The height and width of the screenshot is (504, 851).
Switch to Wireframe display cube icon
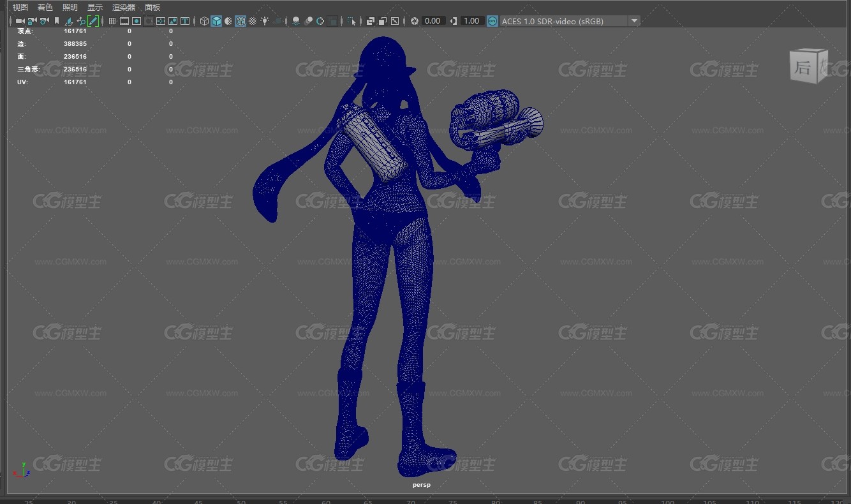point(204,21)
